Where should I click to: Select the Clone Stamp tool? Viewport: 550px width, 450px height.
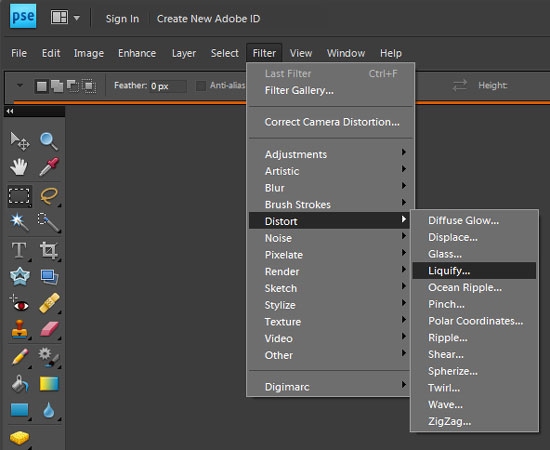tap(19, 329)
